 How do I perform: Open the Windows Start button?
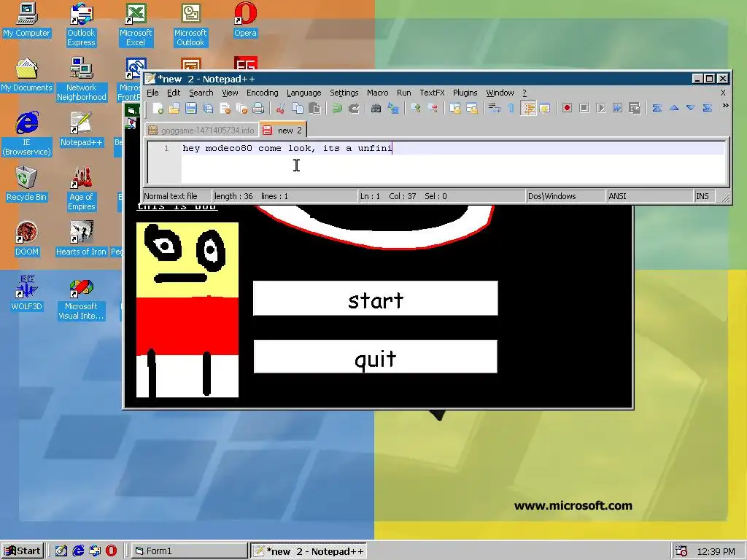[x=23, y=551]
